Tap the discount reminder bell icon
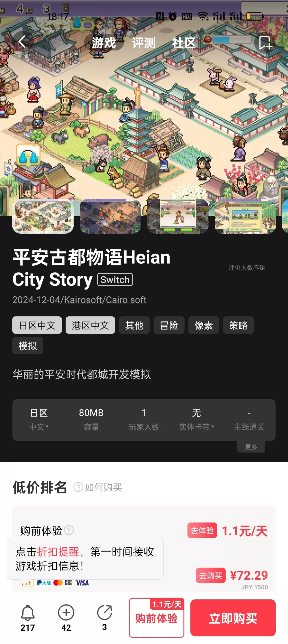 pyautogui.click(x=28, y=613)
